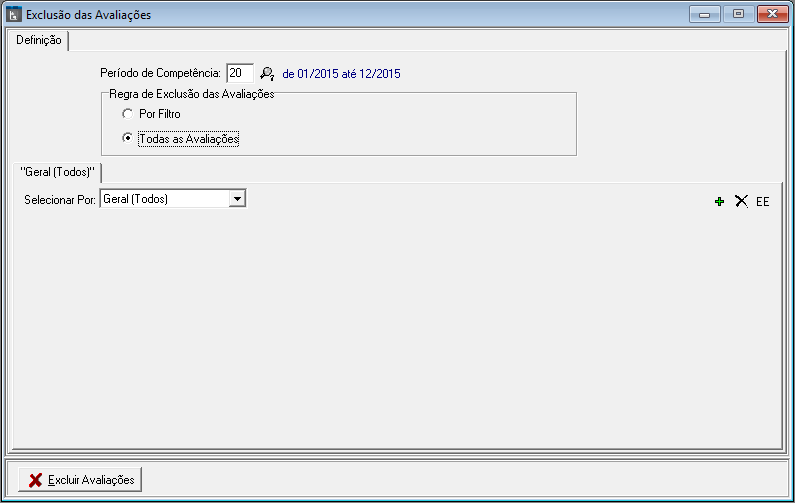Switch to the Definição tab
This screenshot has height=503, width=795.
click(x=39, y=40)
